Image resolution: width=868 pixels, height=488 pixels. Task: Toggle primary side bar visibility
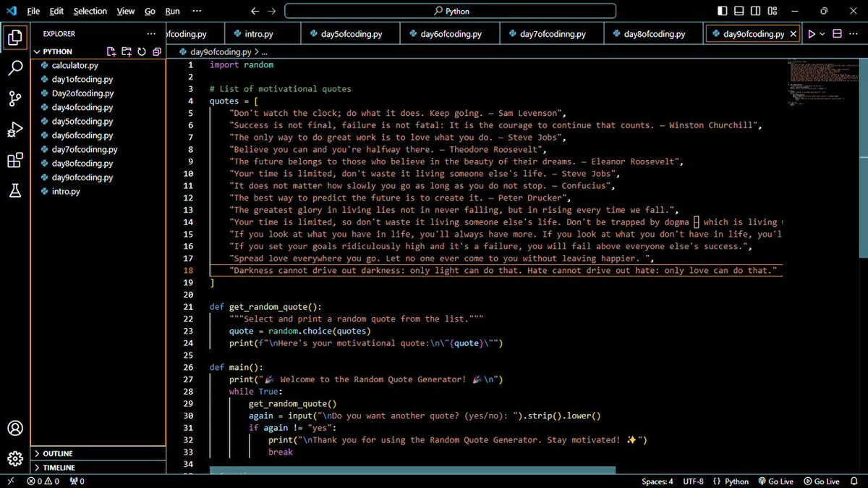(723, 11)
